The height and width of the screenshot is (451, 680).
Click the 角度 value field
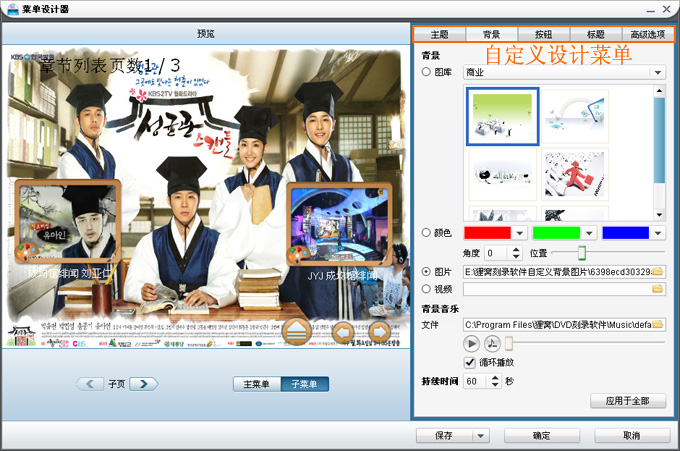496,252
